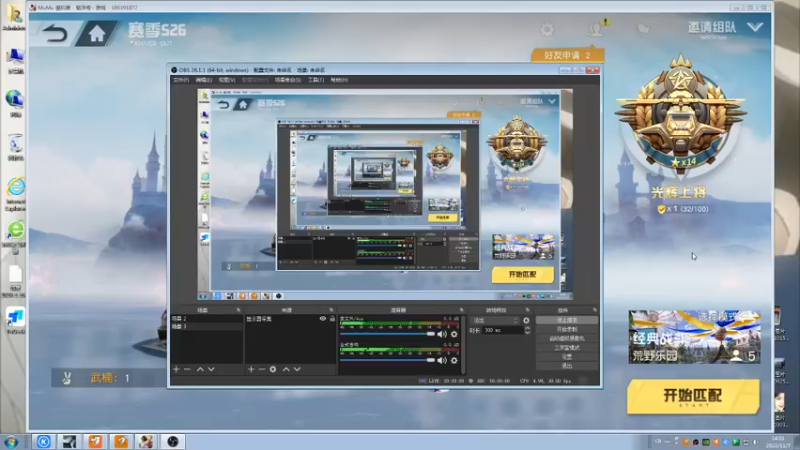
Task: Click the 时长 duration input field
Action: click(503, 331)
